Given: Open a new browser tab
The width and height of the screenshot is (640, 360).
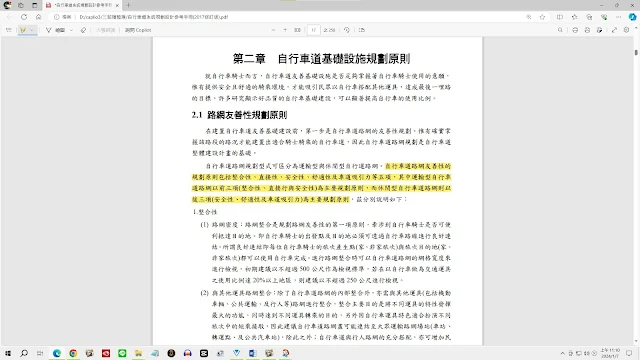Looking at the screenshot, I should 128,5.
